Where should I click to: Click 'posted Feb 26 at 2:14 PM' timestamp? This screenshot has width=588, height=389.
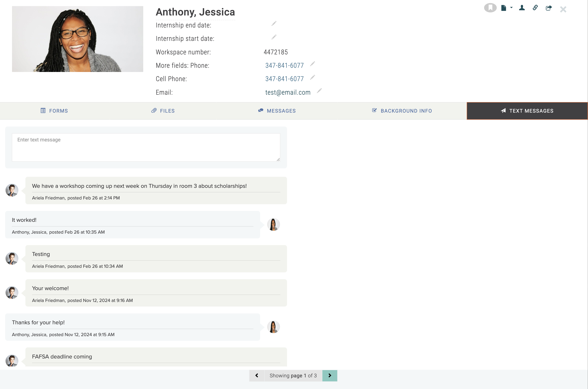tap(94, 198)
